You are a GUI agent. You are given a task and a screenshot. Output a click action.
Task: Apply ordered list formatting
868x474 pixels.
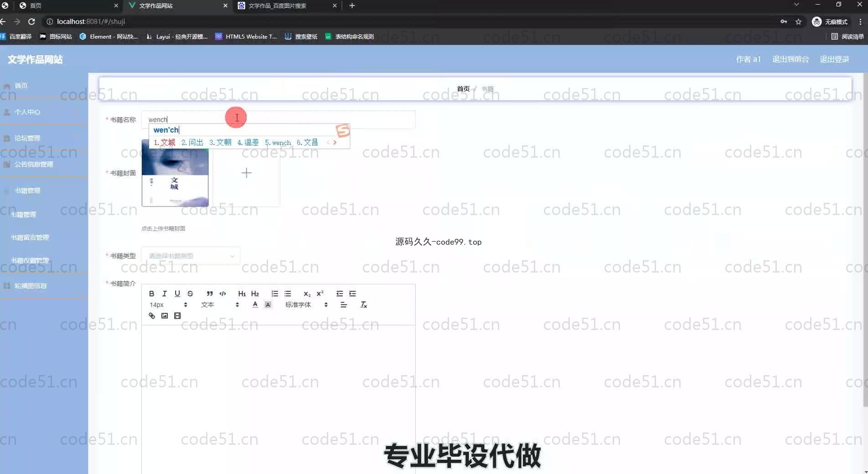click(274, 294)
